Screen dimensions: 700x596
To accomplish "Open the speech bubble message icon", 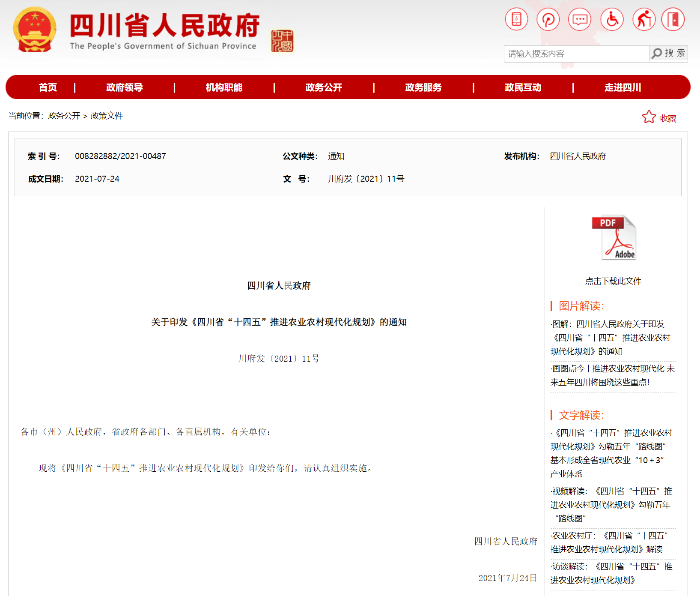I will pos(580,20).
